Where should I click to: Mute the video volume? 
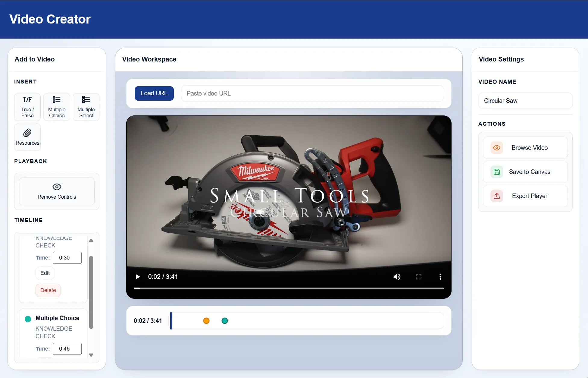click(x=397, y=277)
